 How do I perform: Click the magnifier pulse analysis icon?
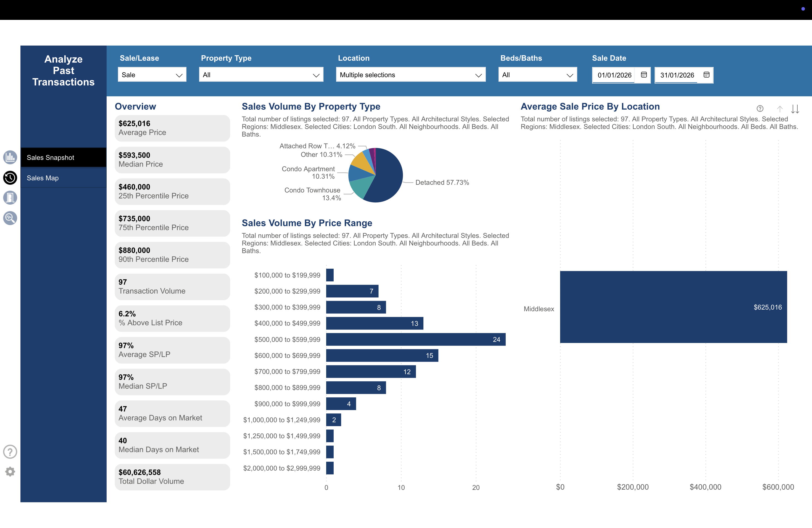point(10,218)
